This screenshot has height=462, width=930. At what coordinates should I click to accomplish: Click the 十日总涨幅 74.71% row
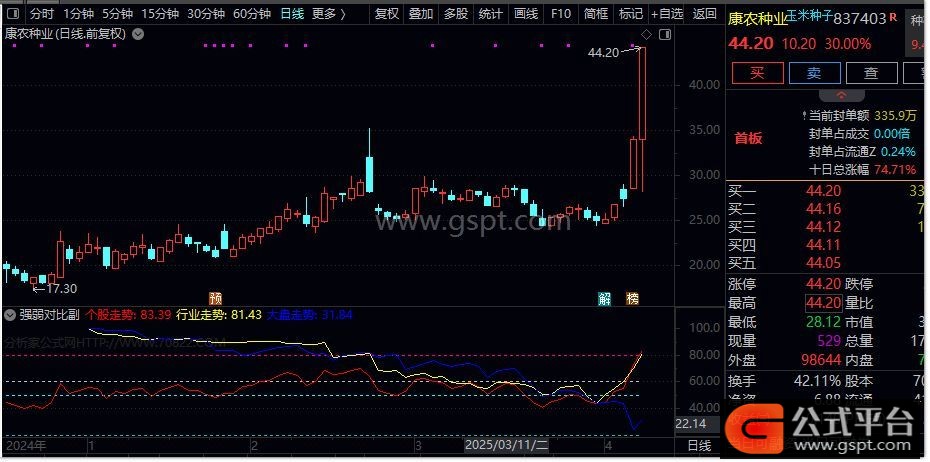[863, 170]
